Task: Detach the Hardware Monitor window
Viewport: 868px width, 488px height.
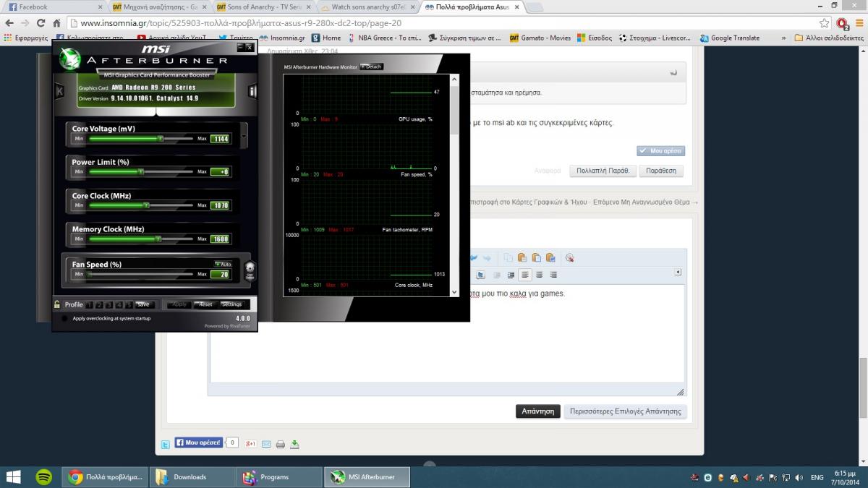Action: point(371,67)
